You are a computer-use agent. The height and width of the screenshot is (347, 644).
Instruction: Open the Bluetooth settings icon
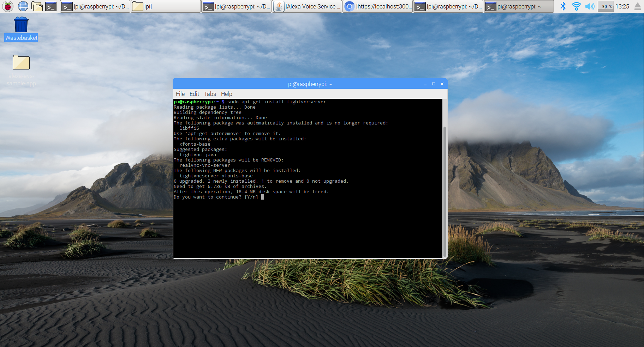pyautogui.click(x=563, y=6)
